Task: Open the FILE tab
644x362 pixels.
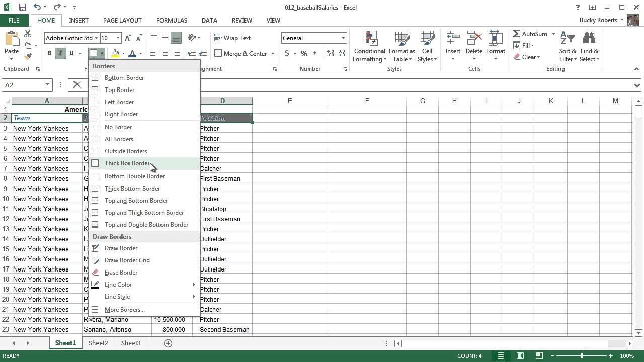Action: point(14,20)
